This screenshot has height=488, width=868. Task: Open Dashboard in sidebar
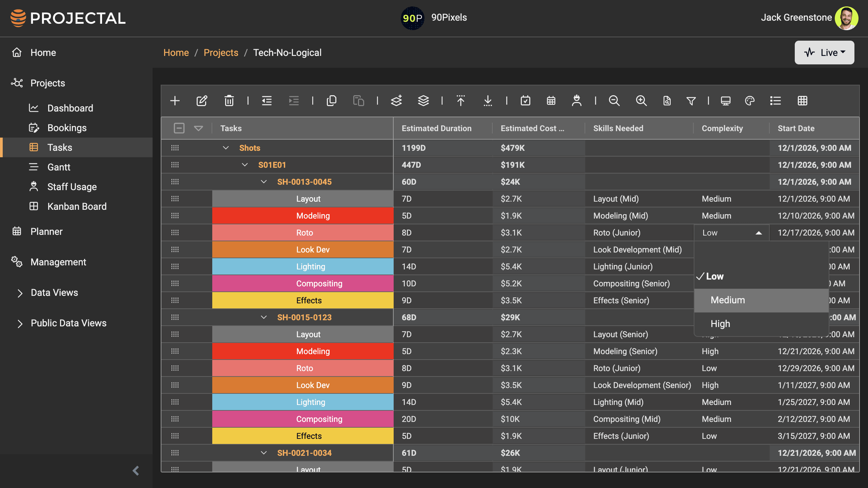(70, 108)
